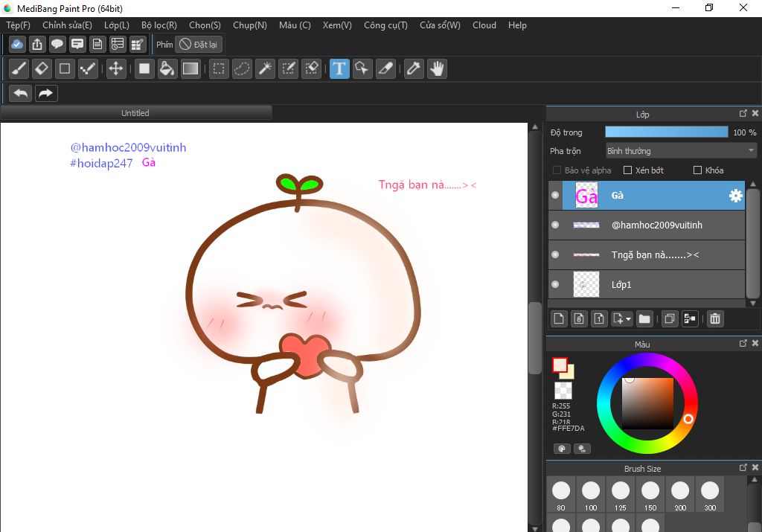762x532 pixels.
Task: Create a new layer folder
Action: (644, 318)
